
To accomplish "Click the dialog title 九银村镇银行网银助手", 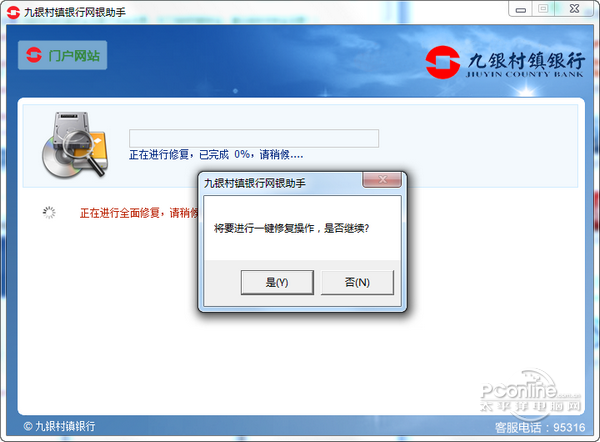I will [255, 183].
